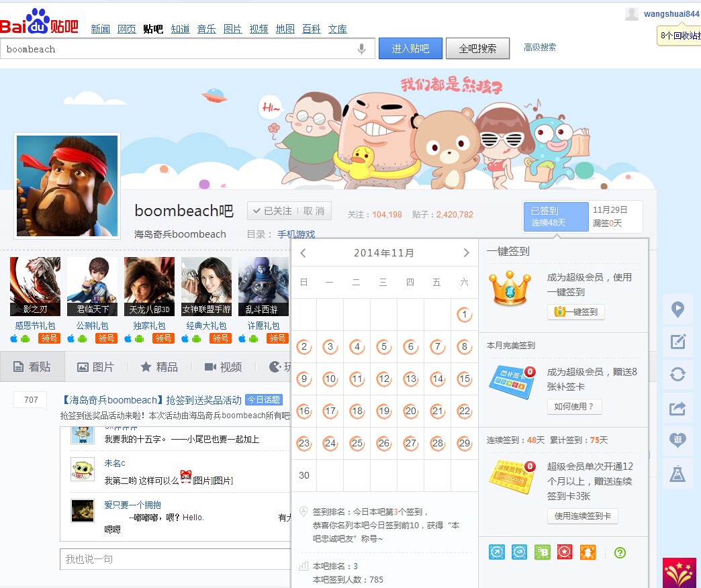Go to previous month in calendar
The height and width of the screenshot is (588, 701).
[x=303, y=253]
